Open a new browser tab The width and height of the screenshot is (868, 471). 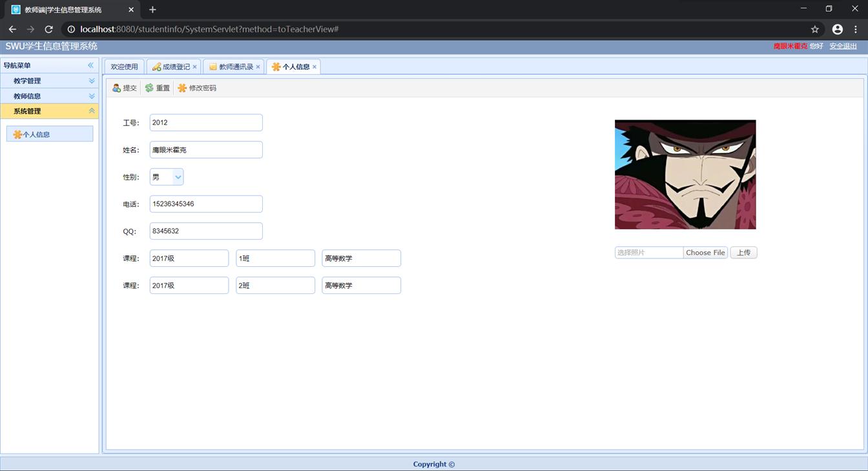coord(152,10)
